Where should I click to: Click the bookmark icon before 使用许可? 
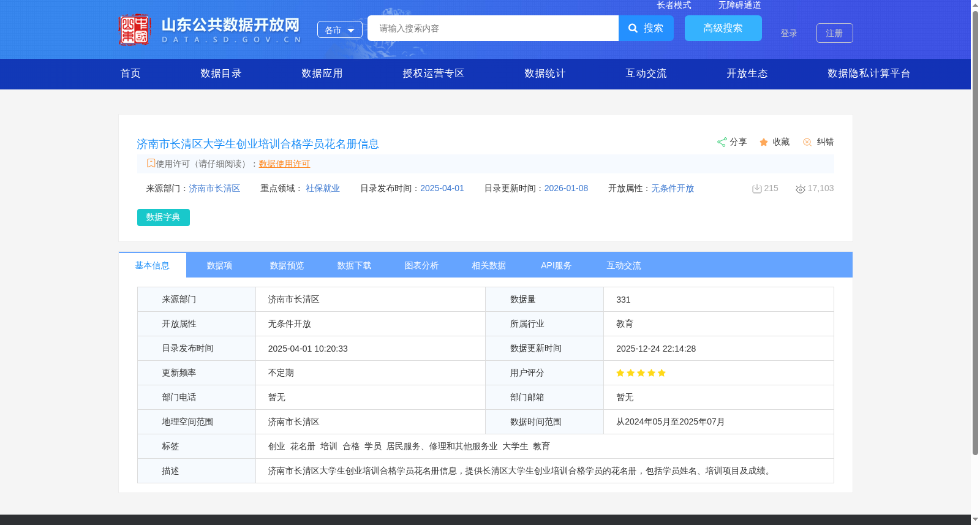tap(151, 163)
